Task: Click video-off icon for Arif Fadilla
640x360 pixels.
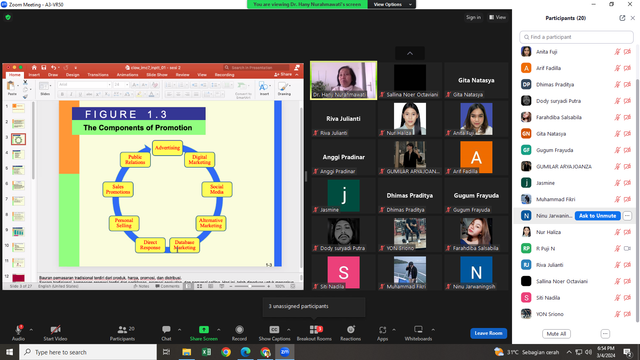Action: 627,68
